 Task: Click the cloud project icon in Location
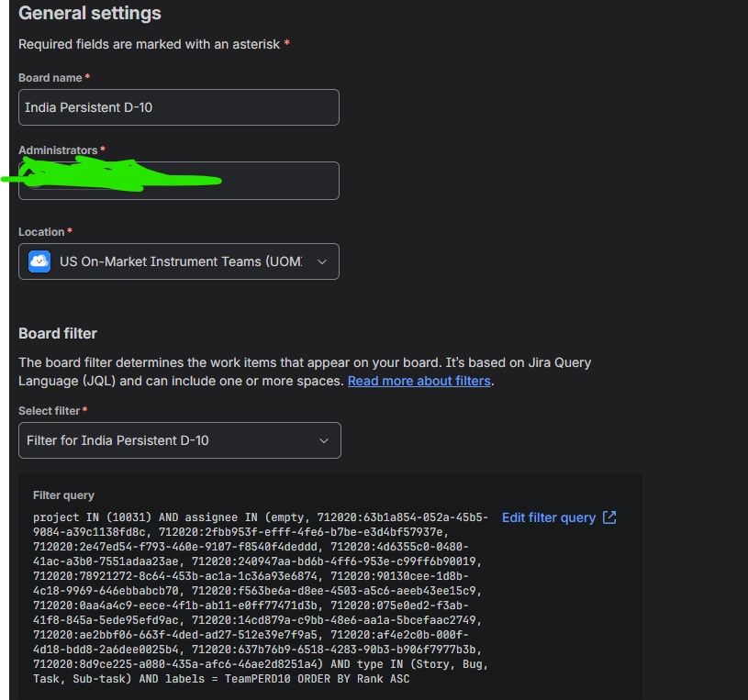point(39,261)
